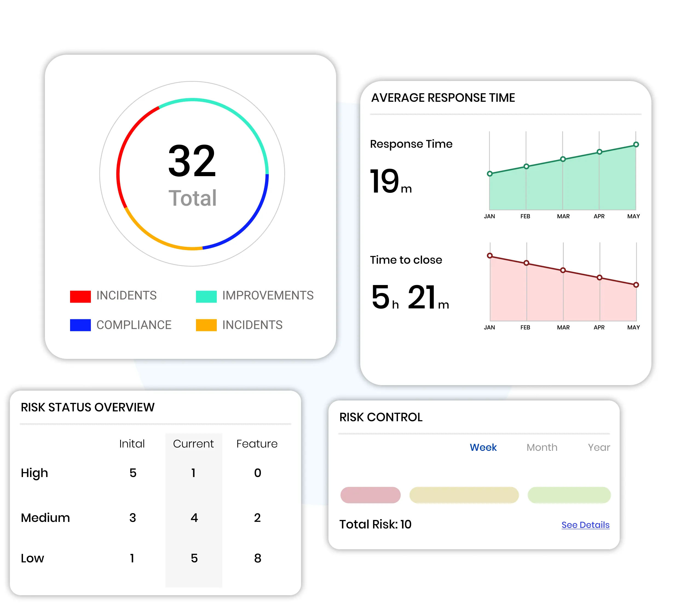The width and height of the screenshot is (681, 616).
Task: Click the MAR point on Time to close chart
Action: tap(562, 270)
